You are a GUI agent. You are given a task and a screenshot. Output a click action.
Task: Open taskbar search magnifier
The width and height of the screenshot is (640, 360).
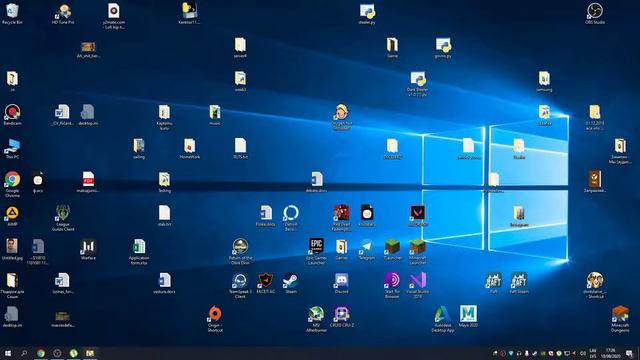[x=24, y=353]
